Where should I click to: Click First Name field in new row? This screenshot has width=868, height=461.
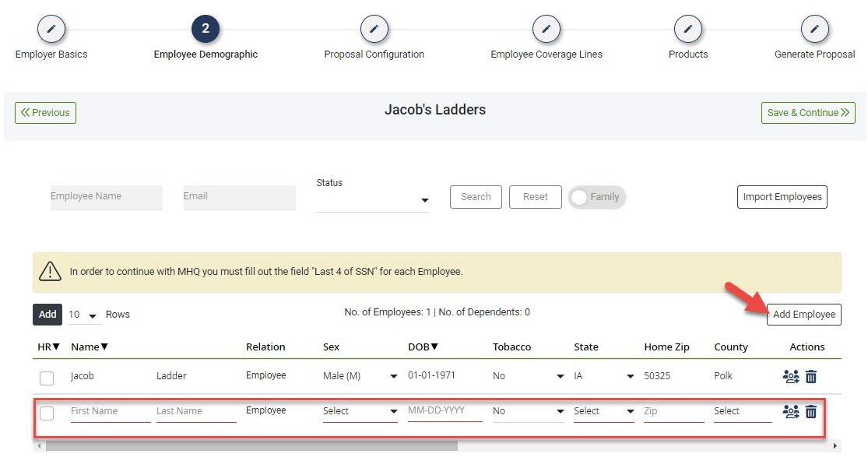tap(111, 411)
